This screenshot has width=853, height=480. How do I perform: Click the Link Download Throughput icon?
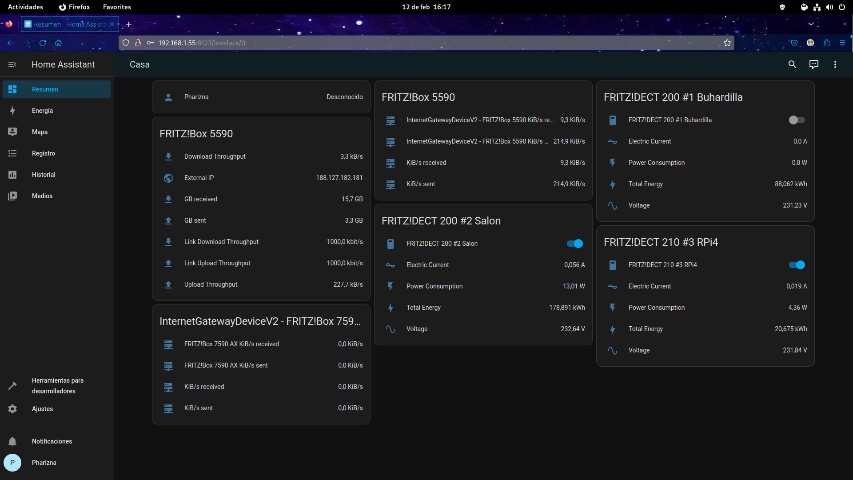(168, 242)
